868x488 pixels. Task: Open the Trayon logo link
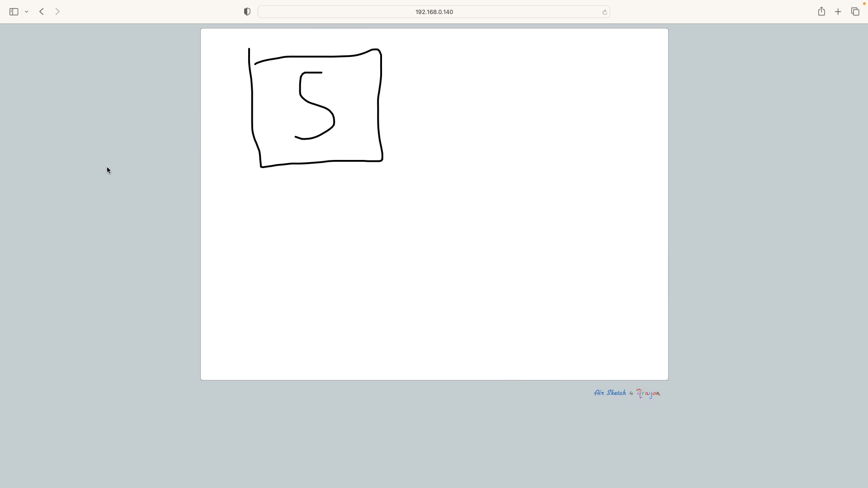[648, 394]
